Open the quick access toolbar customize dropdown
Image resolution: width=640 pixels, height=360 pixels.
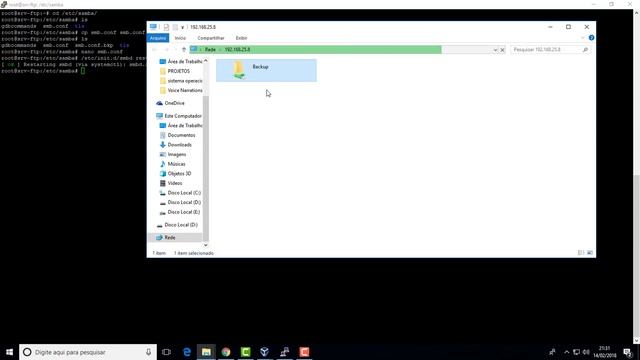(x=182, y=27)
